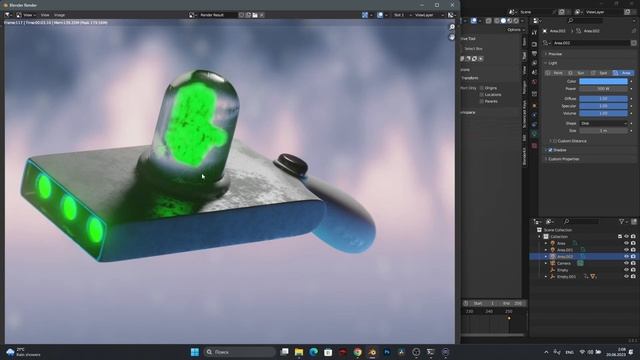Open the Output properties tab icon
The image size is (640, 360).
click(534, 53)
